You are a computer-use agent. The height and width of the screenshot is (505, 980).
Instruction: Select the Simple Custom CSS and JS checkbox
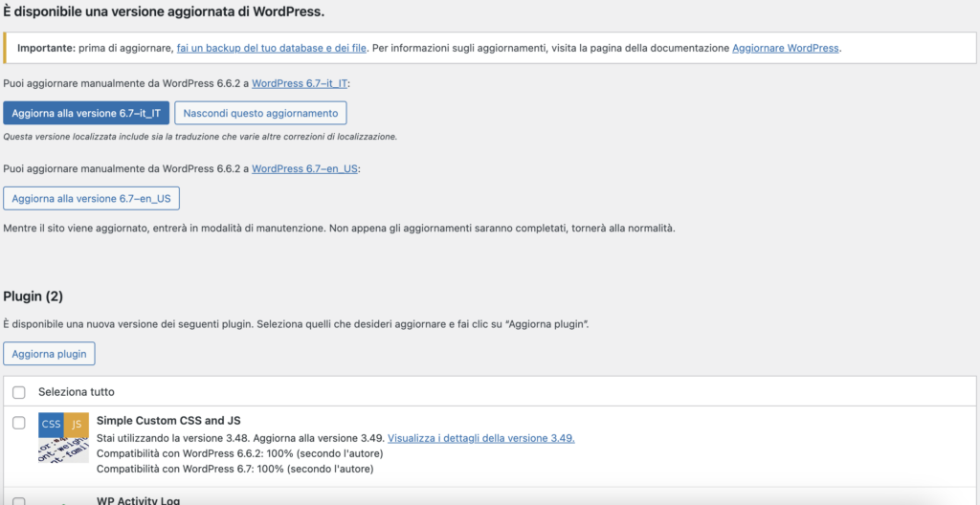[x=19, y=423]
